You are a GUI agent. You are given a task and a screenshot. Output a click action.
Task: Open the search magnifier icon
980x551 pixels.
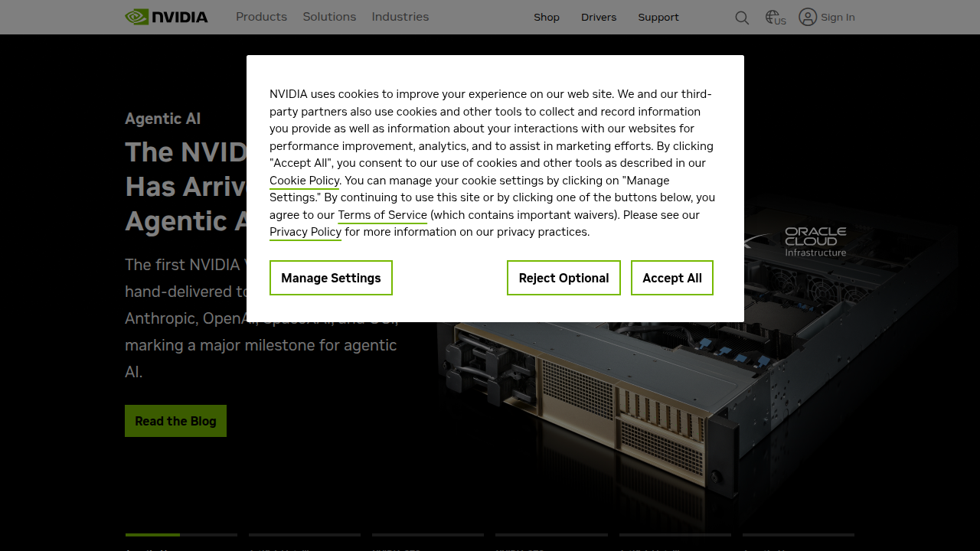click(742, 18)
